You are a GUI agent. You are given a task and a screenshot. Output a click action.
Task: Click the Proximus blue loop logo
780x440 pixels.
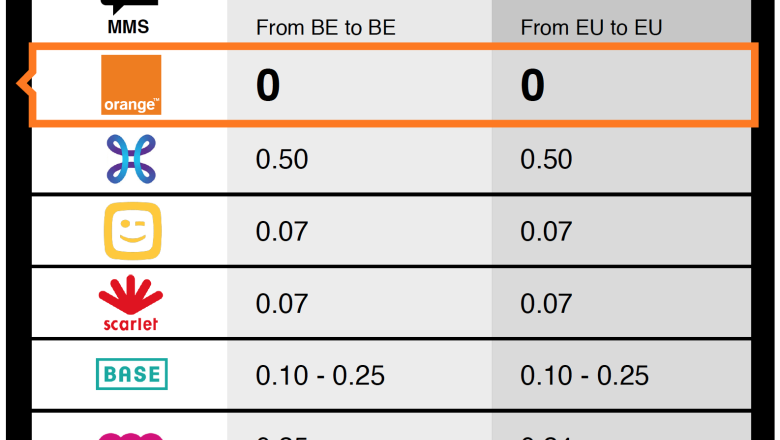pyautogui.click(x=131, y=159)
